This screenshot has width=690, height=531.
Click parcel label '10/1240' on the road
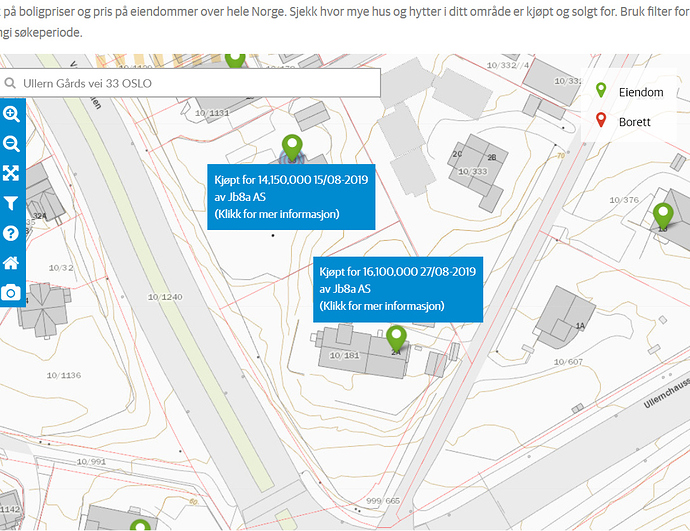click(165, 297)
